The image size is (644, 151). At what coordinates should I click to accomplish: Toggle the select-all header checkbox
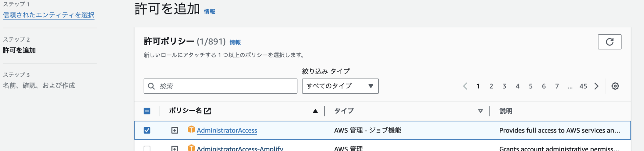[147, 111]
